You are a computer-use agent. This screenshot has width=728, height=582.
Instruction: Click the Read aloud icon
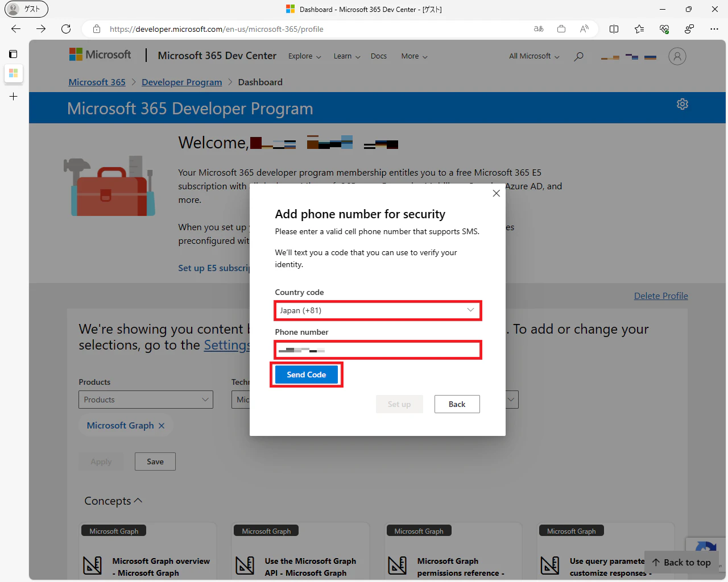[x=584, y=29]
